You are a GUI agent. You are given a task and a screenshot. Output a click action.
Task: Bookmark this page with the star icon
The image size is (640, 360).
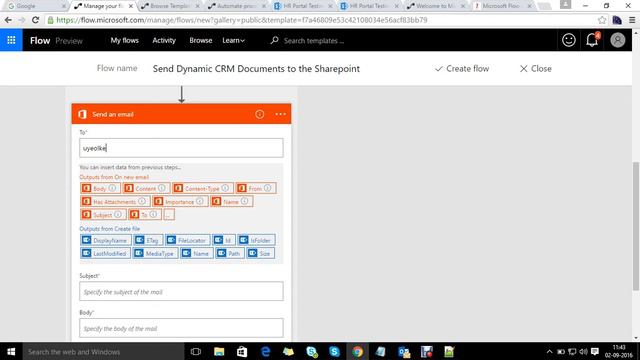pos(602,20)
